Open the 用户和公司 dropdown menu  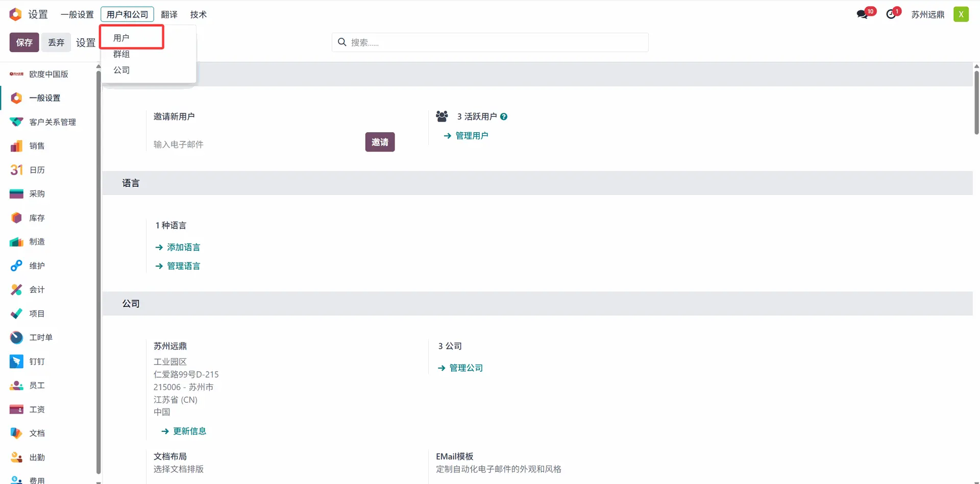coord(127,14)
